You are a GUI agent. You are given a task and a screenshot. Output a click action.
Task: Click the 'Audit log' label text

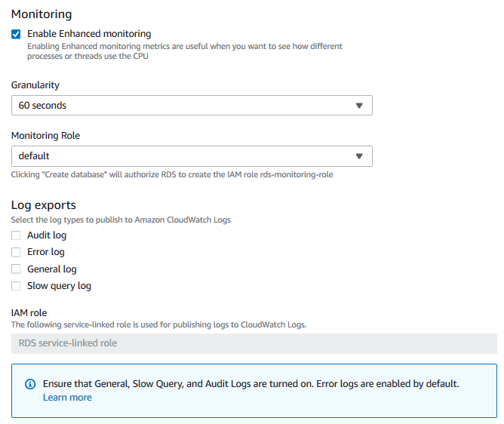[47, 235]
